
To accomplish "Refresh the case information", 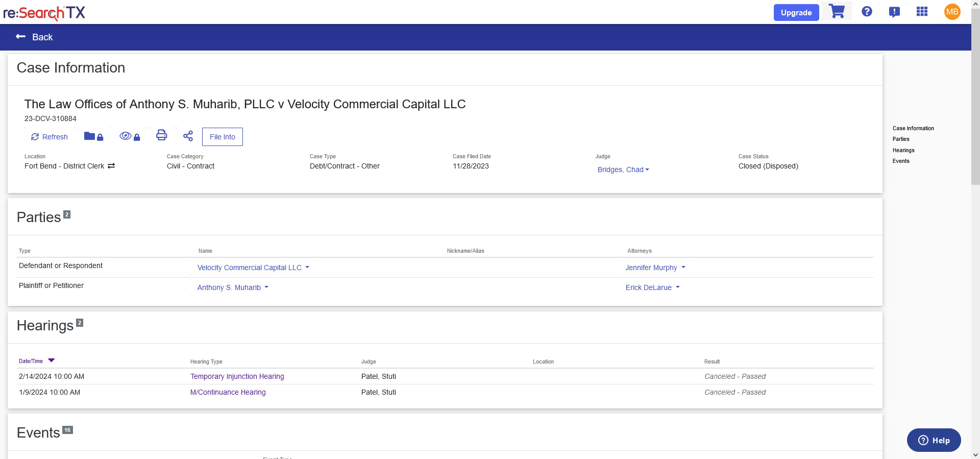I will pyautogui.click(x=49, y=137).
